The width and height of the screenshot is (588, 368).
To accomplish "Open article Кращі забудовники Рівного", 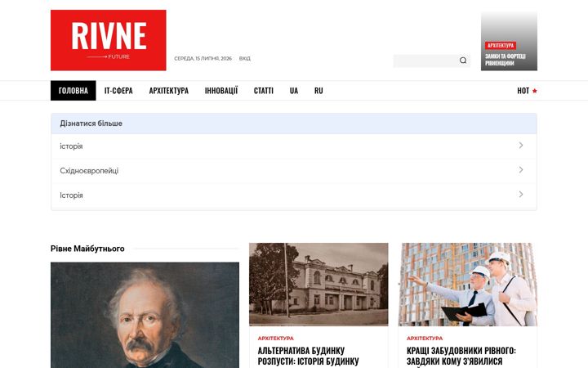I will pos(461,356).
